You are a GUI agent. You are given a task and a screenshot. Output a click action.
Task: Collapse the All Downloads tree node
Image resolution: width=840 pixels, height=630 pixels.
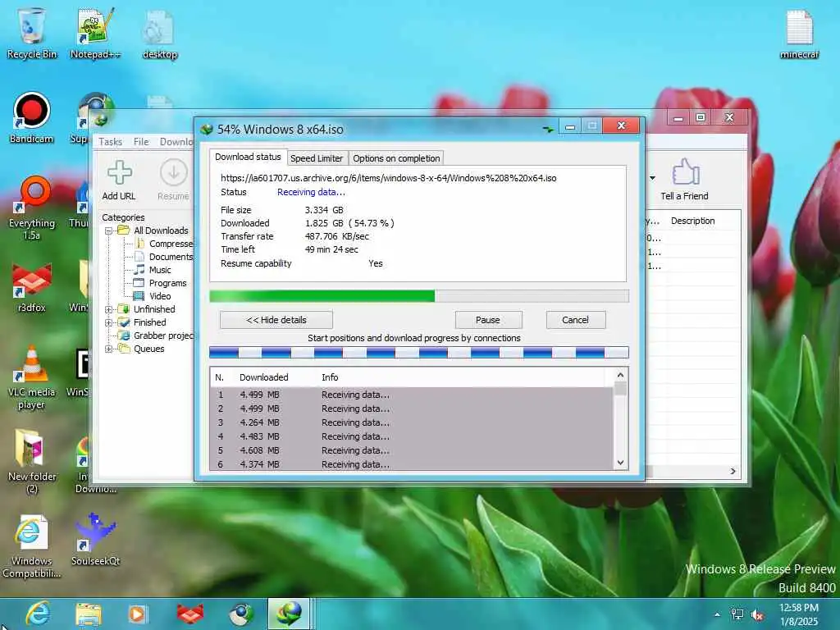[x=109, y=231]
